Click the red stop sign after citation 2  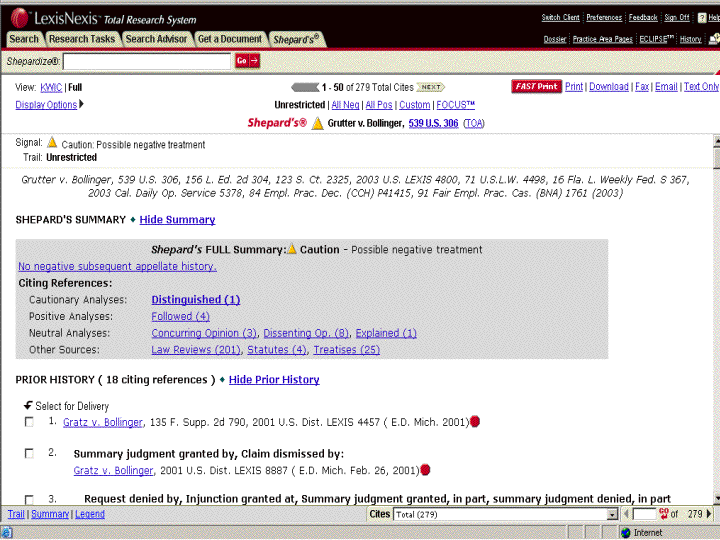pyautogui.click(x=426, y=470)
